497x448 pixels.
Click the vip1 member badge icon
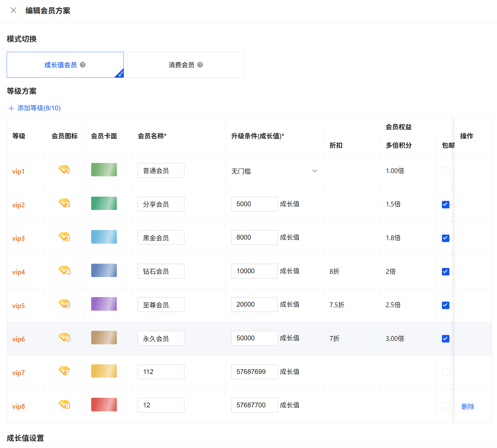[x=64, y=170]
